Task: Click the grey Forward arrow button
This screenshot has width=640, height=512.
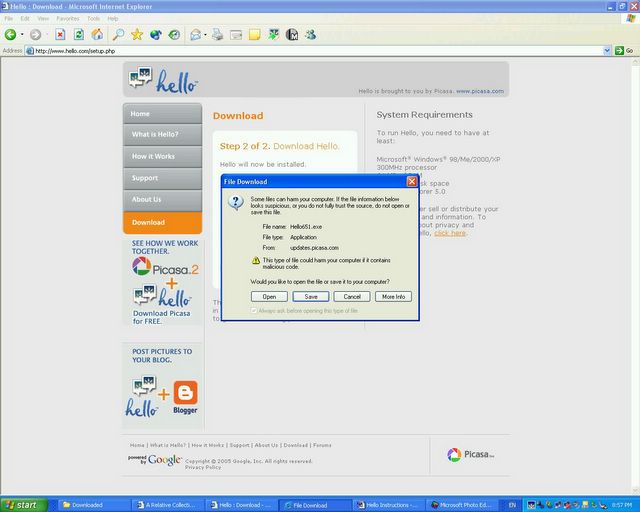Action: [36, 35]
